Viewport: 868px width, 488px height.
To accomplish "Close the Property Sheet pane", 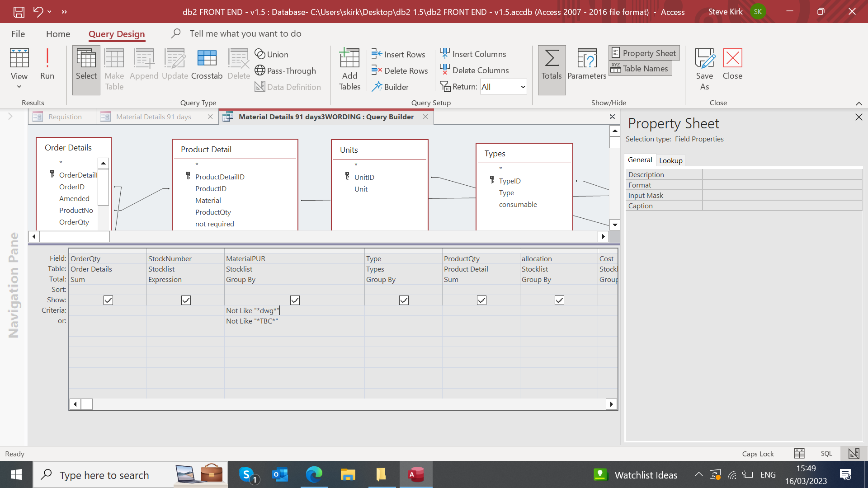I will point(859,117).
